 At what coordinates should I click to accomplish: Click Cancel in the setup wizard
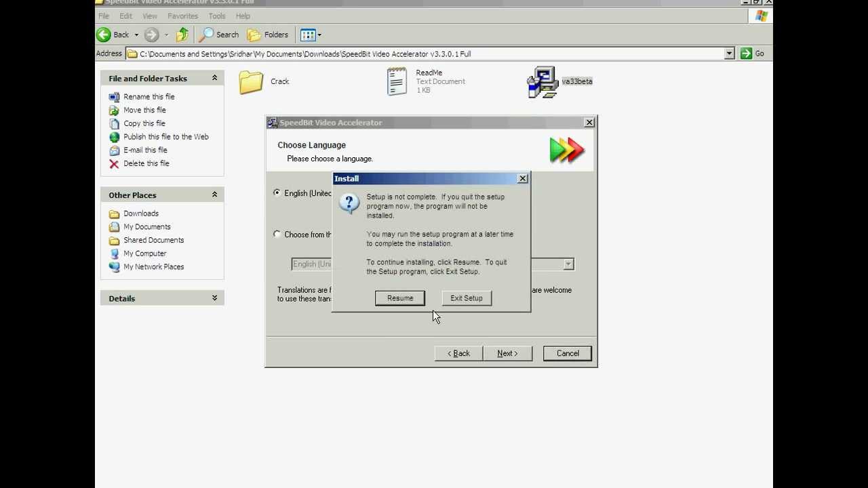click(568, 353)
